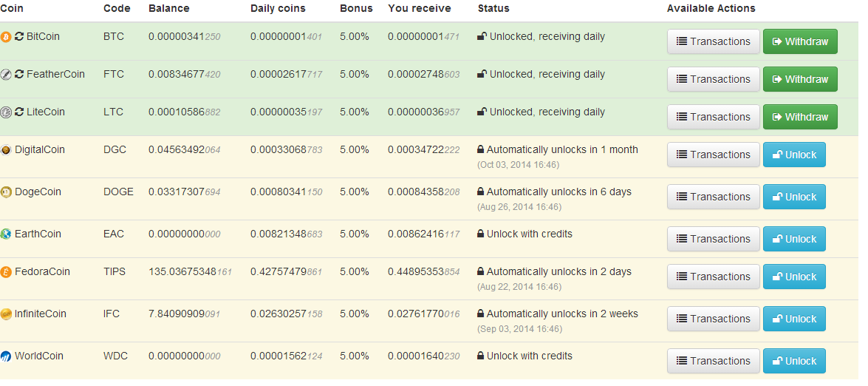Click the InfiniteCoin gold logo icon

click(x=6, y=314)
